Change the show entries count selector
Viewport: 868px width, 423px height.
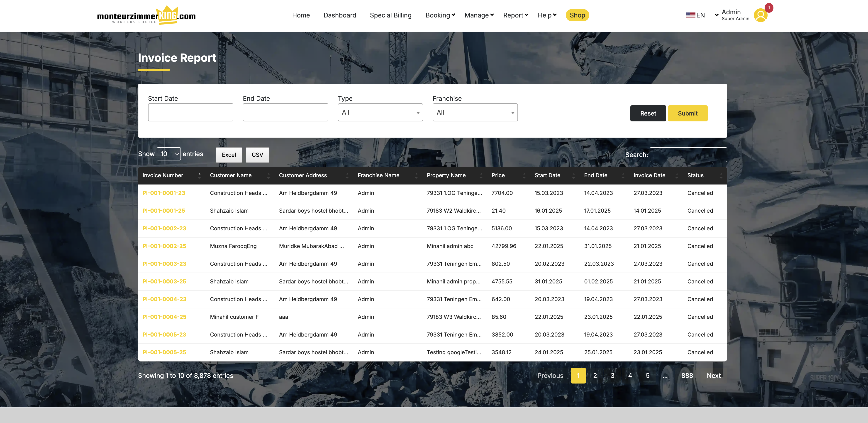[x=169, y=154]
